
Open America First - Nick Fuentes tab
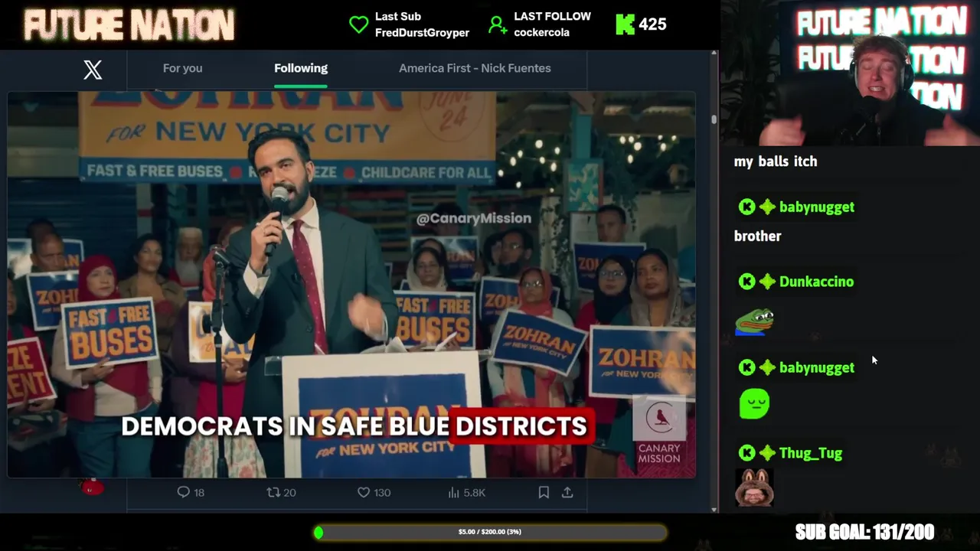(x=475, y=68)
